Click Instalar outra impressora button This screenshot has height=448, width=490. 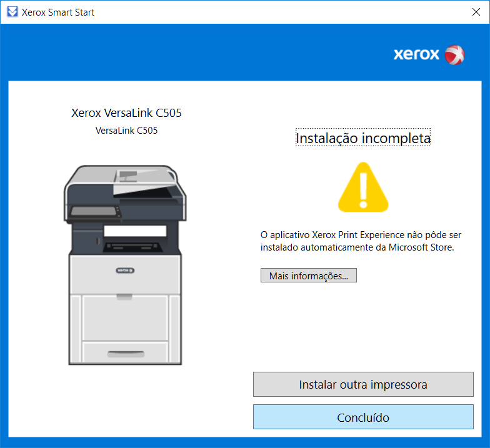click(363, 384)
